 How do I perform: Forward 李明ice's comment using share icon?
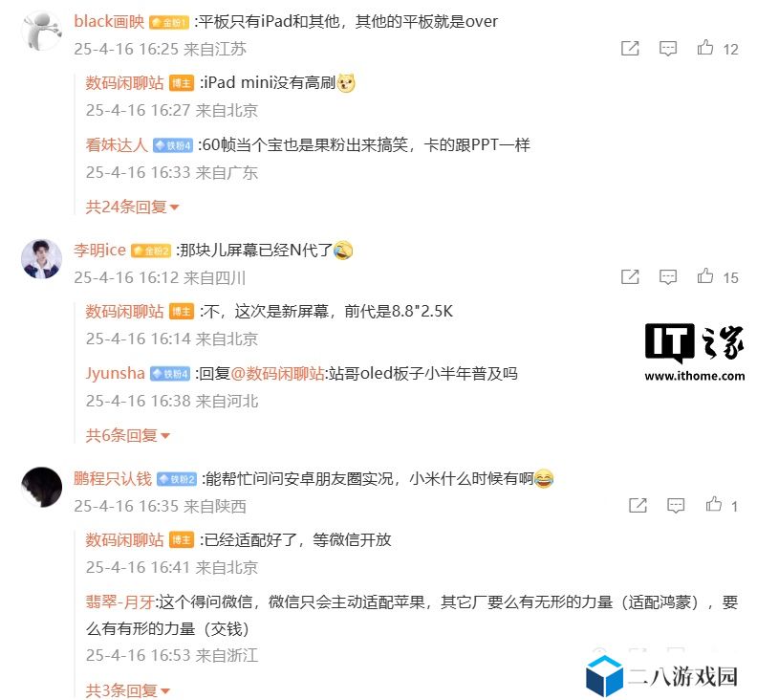pos(630,276)
